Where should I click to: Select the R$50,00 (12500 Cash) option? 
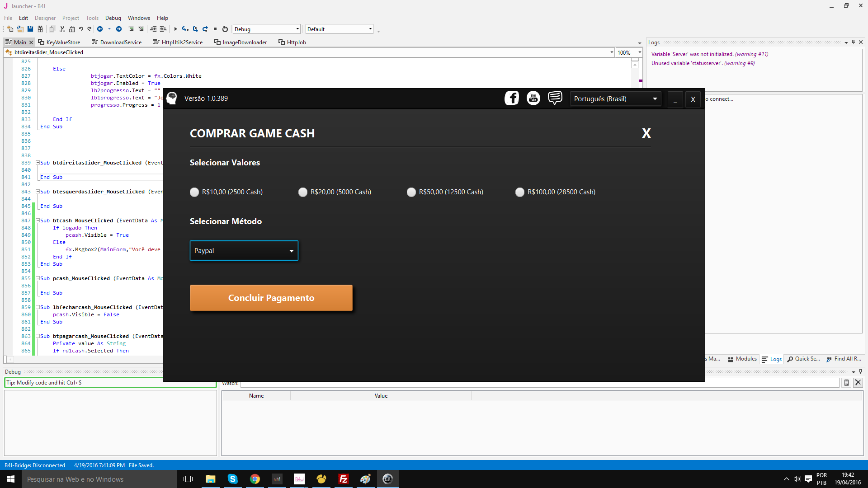411,192
